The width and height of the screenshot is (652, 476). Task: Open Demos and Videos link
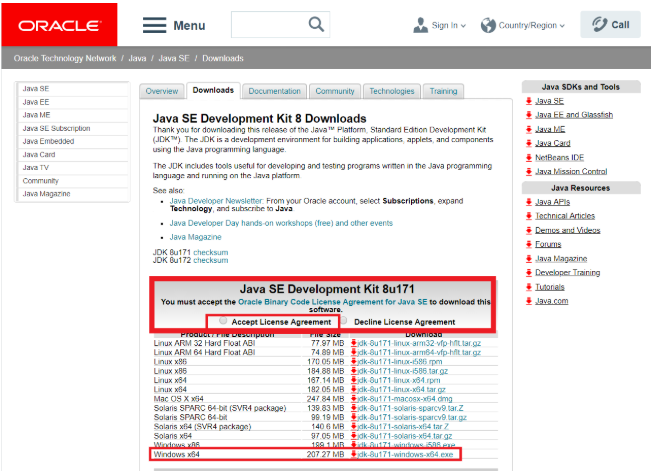tap(568, 230)
